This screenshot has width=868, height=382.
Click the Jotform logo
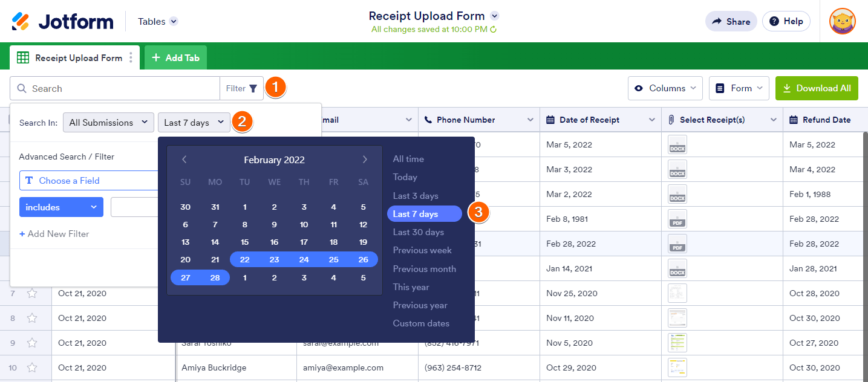coord(62,21)
